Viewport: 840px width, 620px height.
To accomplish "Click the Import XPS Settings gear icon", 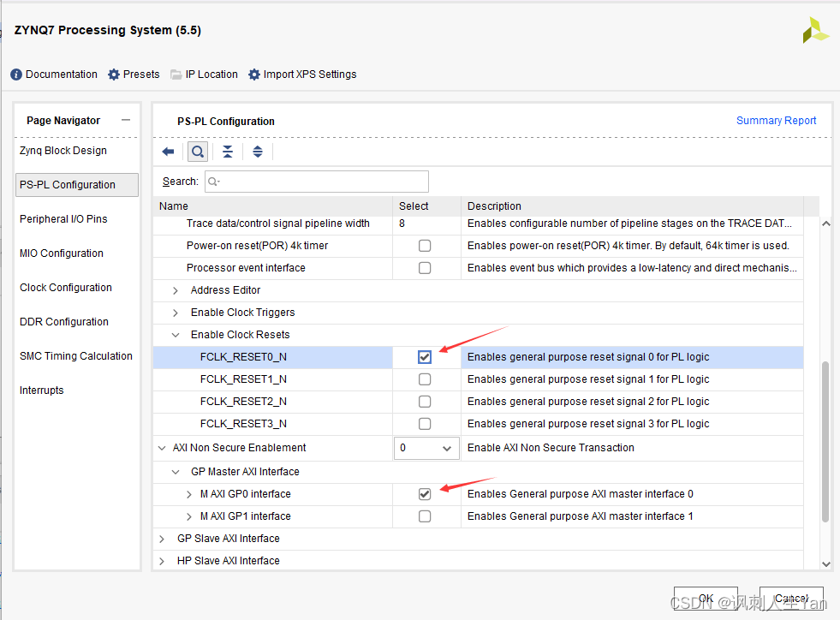I will coord(254,75).
